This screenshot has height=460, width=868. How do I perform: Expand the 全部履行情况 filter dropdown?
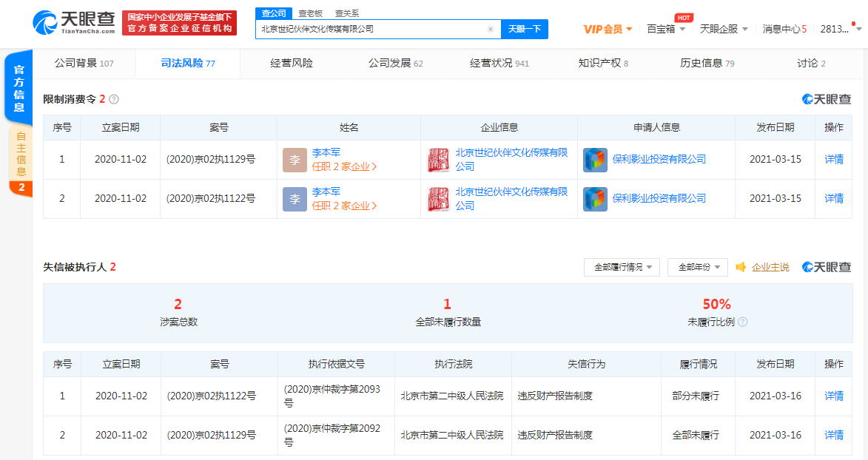[x=622, y=268]
